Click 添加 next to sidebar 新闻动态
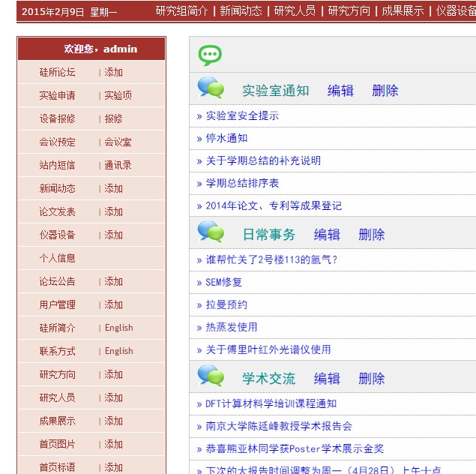 pyautogui.click(x=113, y=188)
